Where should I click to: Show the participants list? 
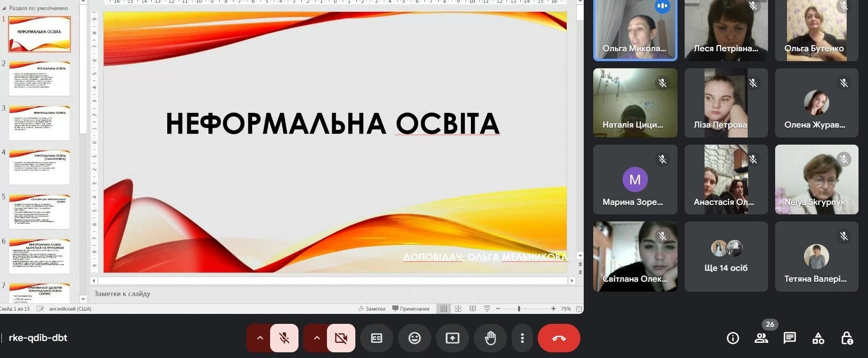pyautogui.click(x=761, y=338)
